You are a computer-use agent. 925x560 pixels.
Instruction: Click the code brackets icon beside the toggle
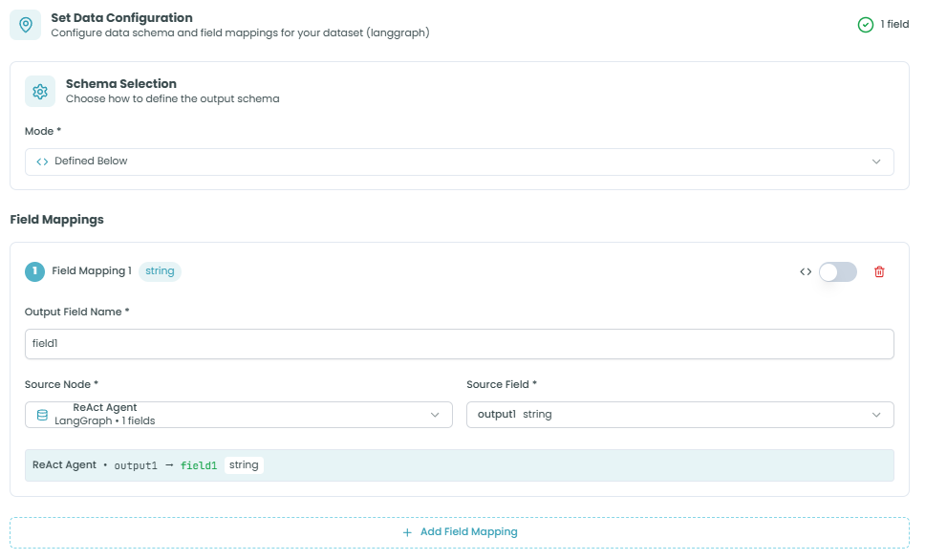[x=806, y=271]
